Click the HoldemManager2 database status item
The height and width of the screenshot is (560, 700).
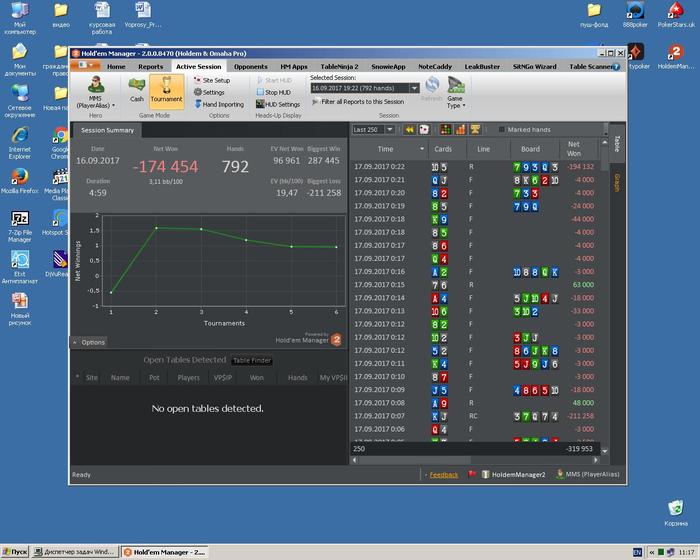[514, 474]
